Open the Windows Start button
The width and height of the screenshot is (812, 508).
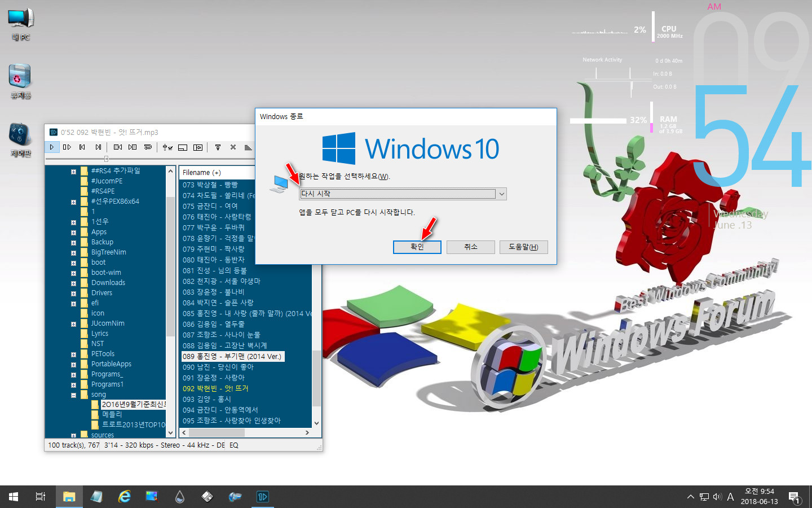14,497
